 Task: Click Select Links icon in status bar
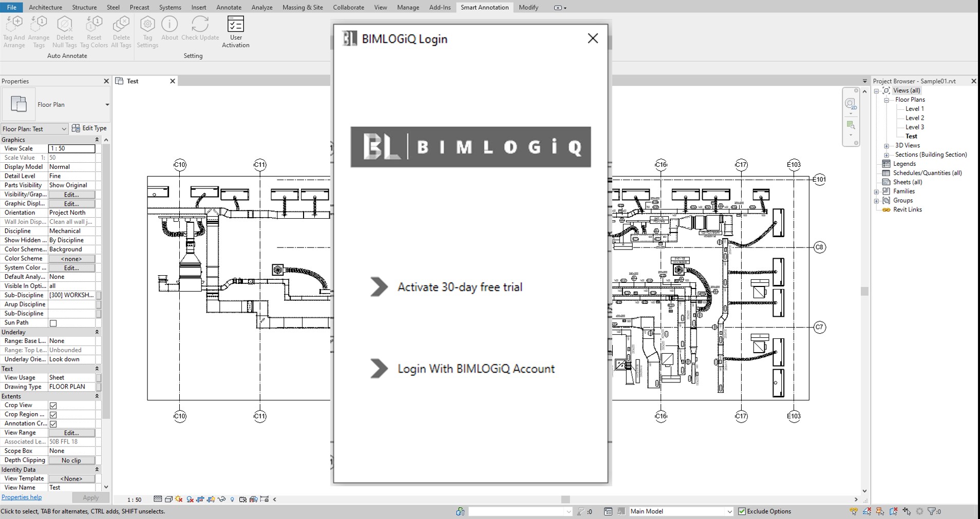coord(854,511)
